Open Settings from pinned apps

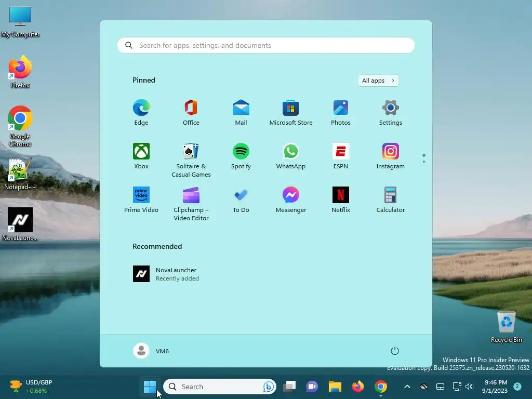391,113
